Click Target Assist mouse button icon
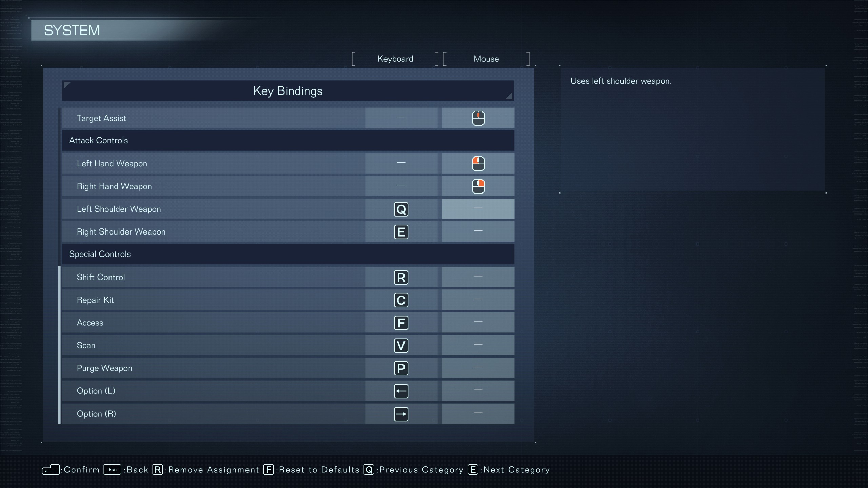This screenshot has width=868, height=488. (477, 117)
